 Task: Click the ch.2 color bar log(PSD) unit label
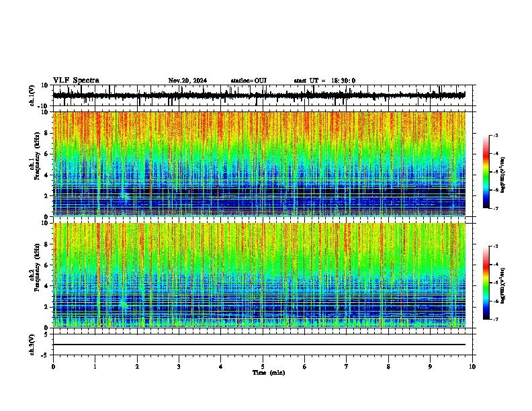[503, 285]
